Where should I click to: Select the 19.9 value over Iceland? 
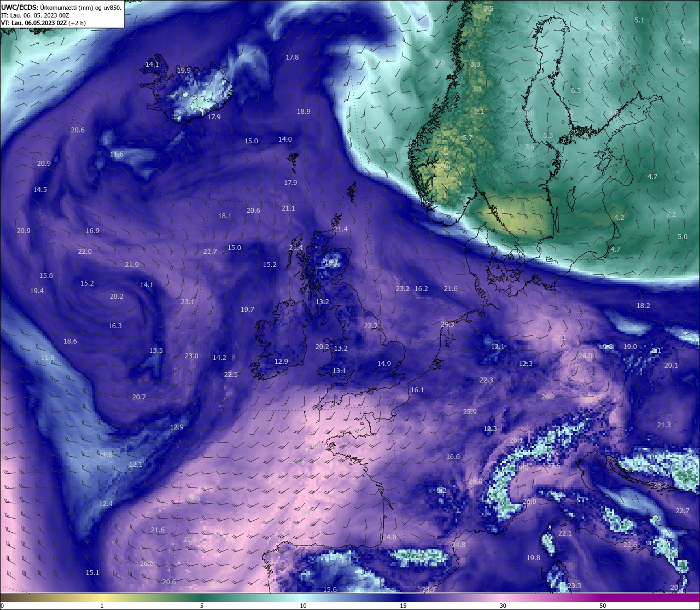[184, 71]
